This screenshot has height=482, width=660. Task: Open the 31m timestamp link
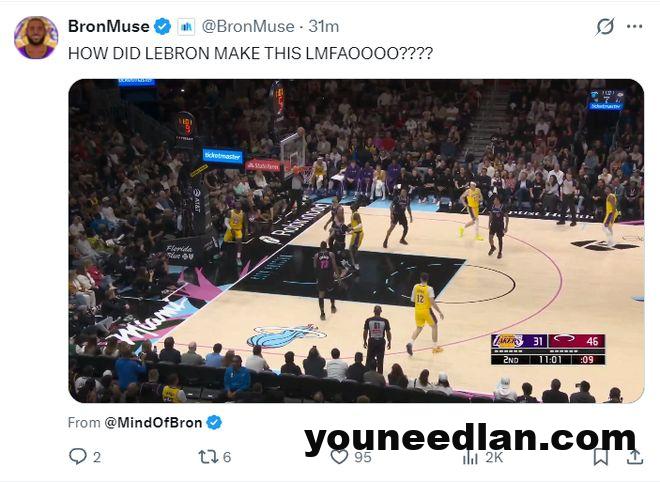(x=323, y=27)
